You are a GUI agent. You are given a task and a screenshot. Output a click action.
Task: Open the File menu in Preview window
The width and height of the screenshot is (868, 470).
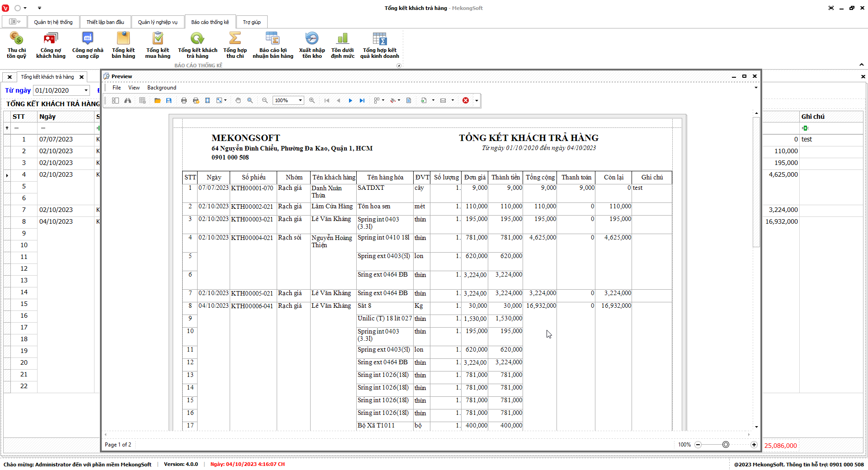pos(117,88)
